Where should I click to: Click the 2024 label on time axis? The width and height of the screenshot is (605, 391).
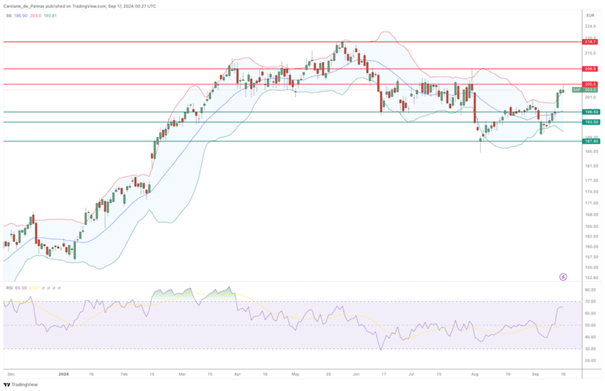63,374
